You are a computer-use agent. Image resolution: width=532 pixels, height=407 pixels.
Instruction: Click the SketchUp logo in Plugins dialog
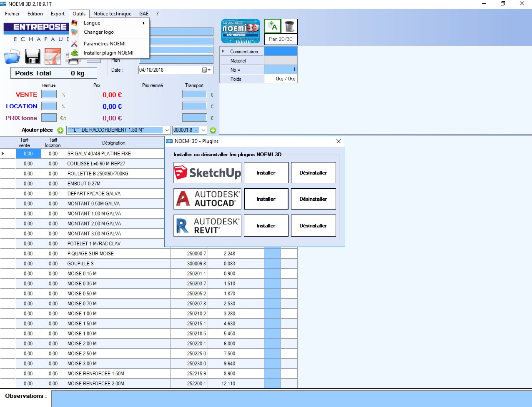point(207,172)
